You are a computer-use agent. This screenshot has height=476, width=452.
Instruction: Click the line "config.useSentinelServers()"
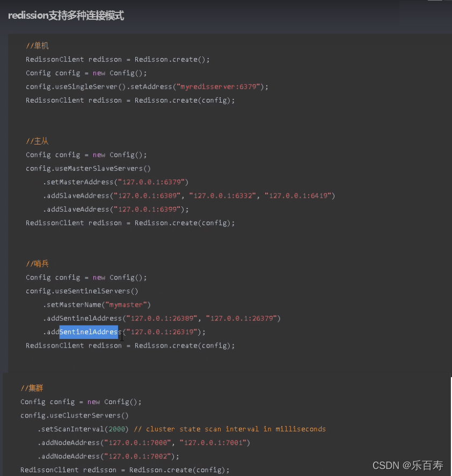pos(82,291)
